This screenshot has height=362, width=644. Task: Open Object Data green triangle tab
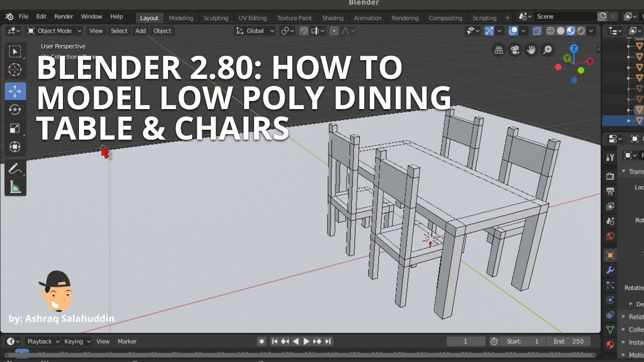coord(610,330)
